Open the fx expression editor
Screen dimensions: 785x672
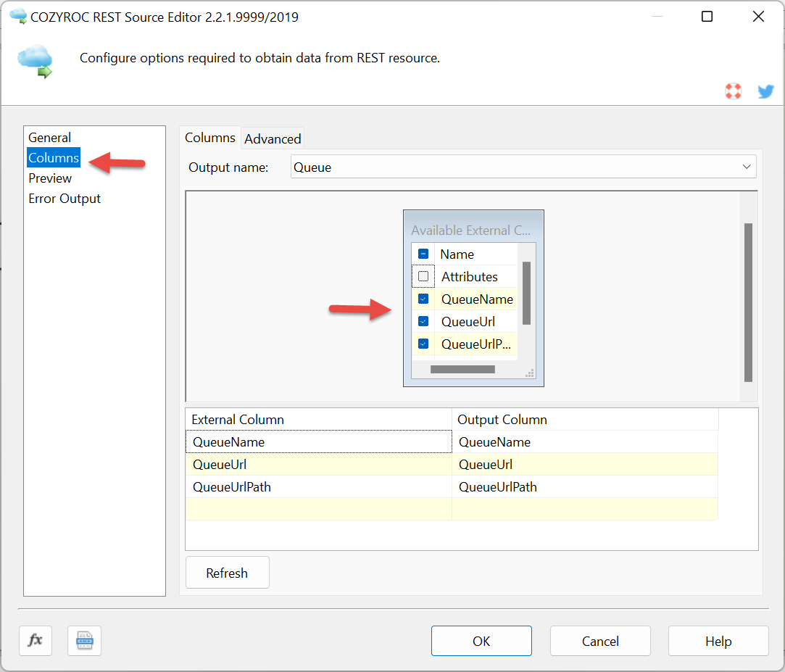(x=35, y=640)
